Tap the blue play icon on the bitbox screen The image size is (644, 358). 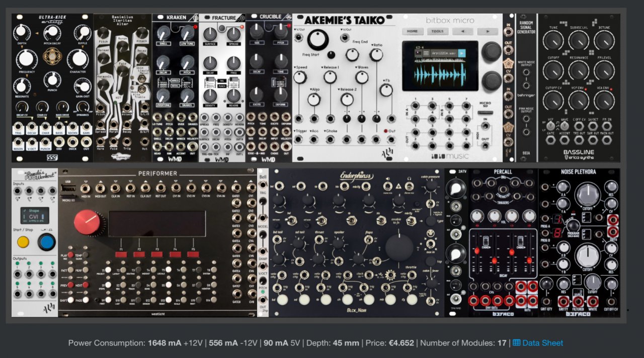click(462, 52)
